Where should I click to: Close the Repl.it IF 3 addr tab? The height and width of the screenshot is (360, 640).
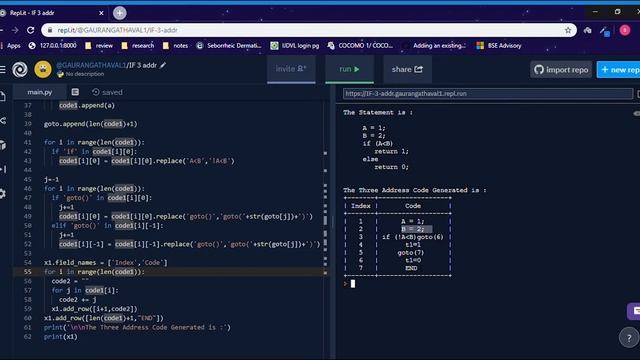pyautogui.click(x=101, y=13)
